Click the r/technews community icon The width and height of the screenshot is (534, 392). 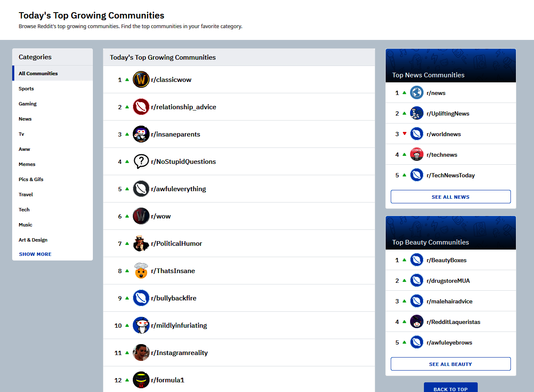click(x=416, y=155)
